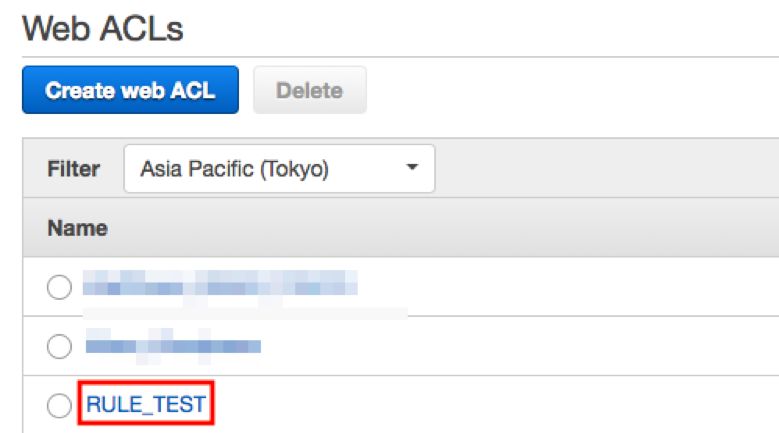Click the Filter label
779x433 pixels.
[73, 169]
